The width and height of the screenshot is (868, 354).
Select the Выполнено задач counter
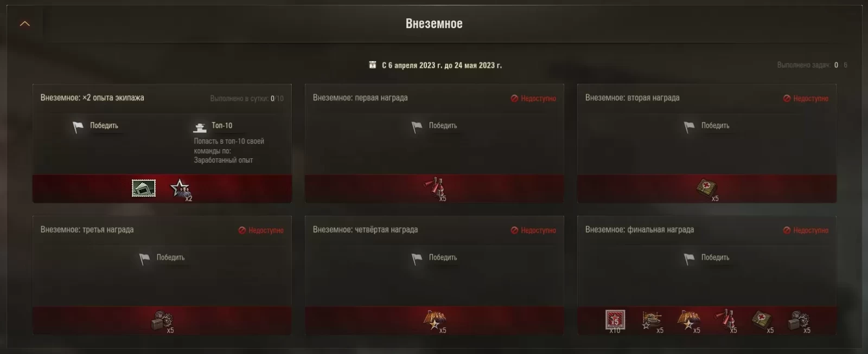click(x=812, y=65)
